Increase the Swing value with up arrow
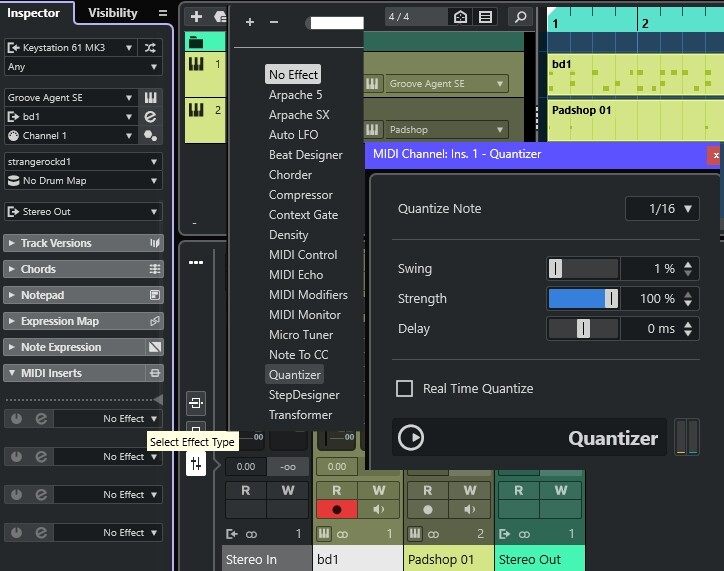This screenshot has width=724, height=571. pos(688,264)
